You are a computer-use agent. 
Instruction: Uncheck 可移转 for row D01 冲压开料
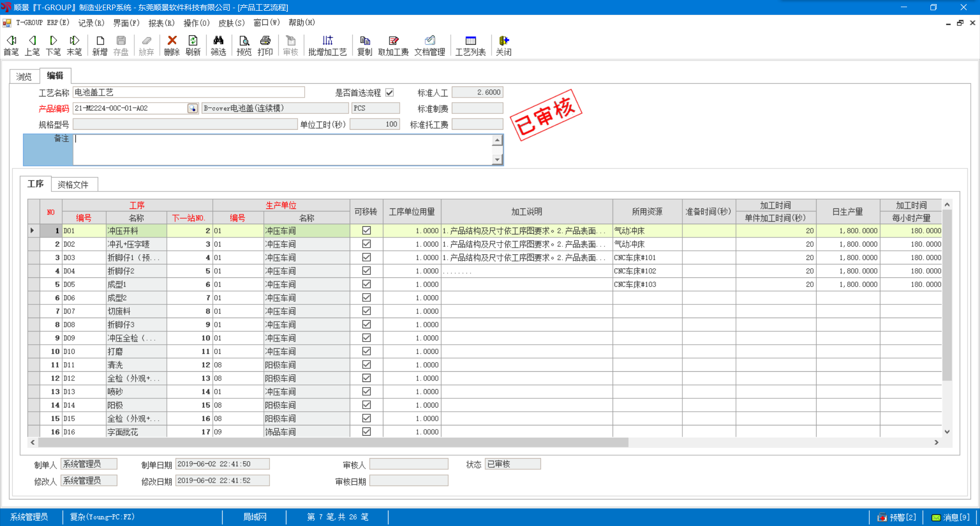pos(366,231)
